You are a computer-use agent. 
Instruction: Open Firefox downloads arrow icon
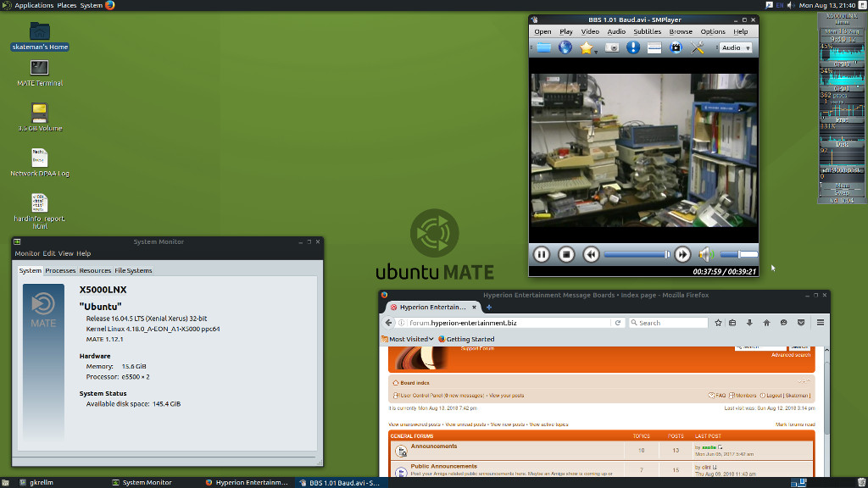click(x=749, y=323)
